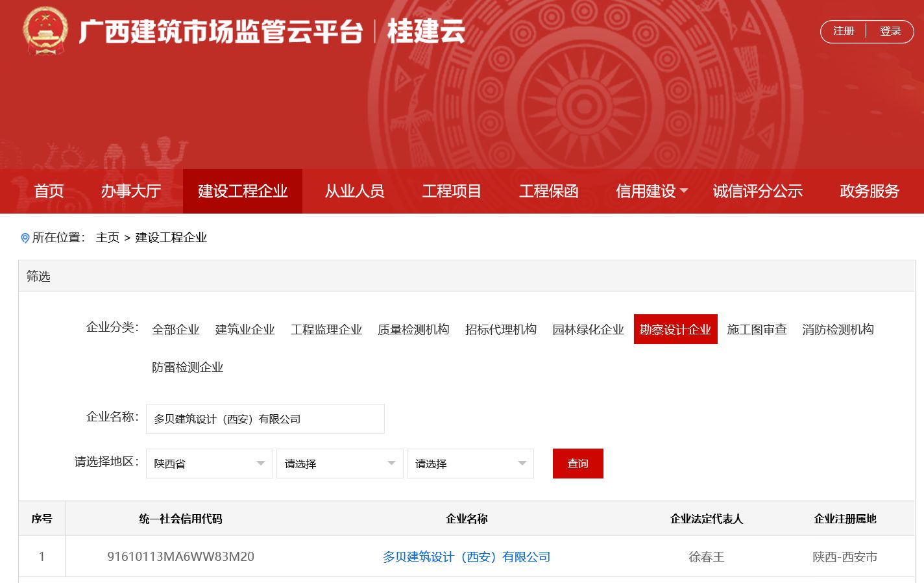Filter by 消防检测机构 category
Viewport: 924px width, 583px height.
838,329
